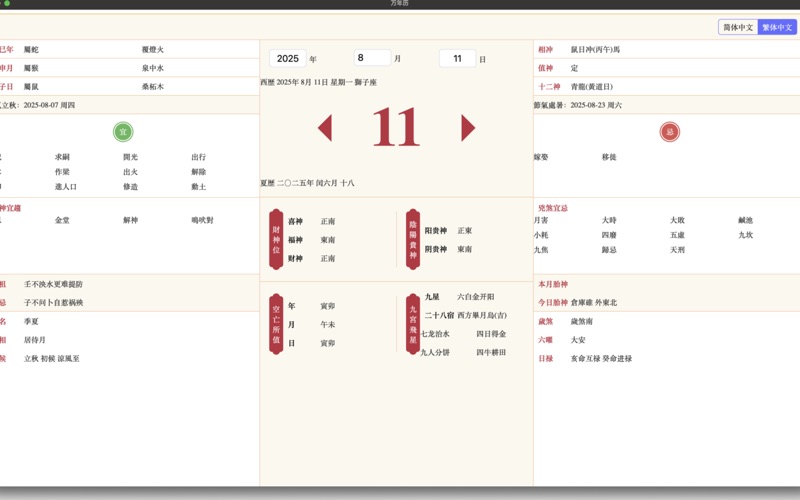Screen dimensions: 800x500
Task: Click the red 忌 circle badge
Action: click(669, 132)
